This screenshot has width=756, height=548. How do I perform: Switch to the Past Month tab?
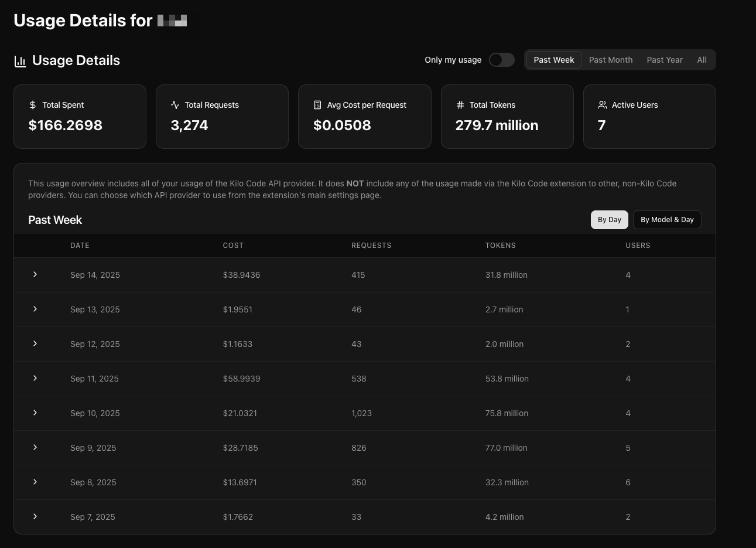pos(611,60)
